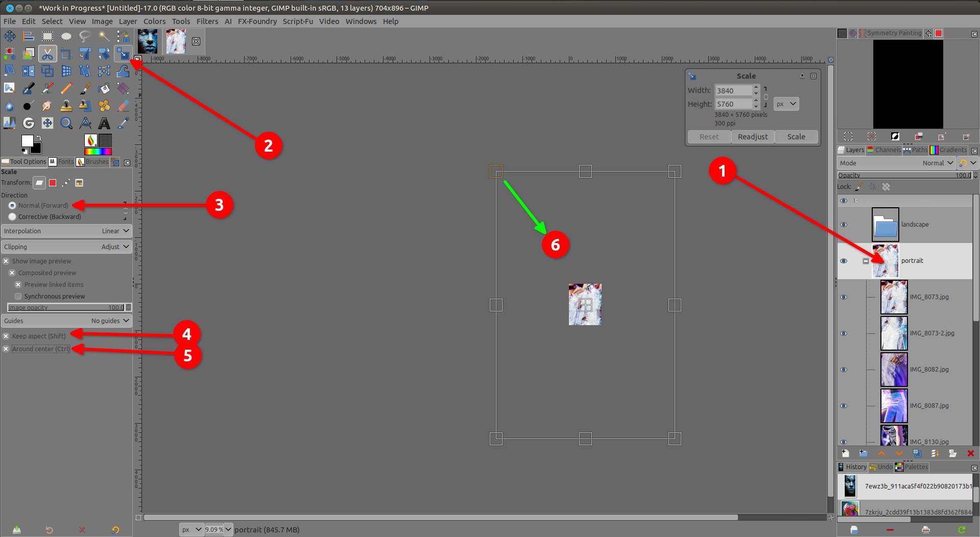Open the status bar unit dropdown
The image size is (980, 537).
click(x=192, y=529)
